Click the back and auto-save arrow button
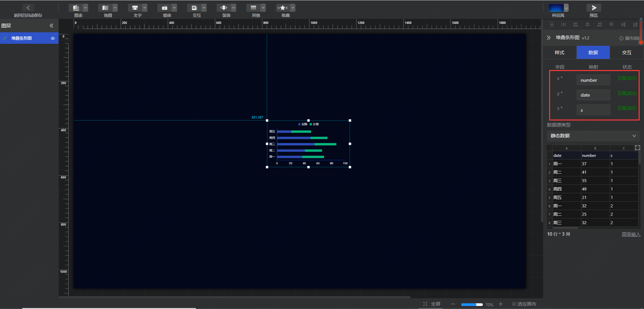This screenshot has width=644, height=309. [28, 8]
